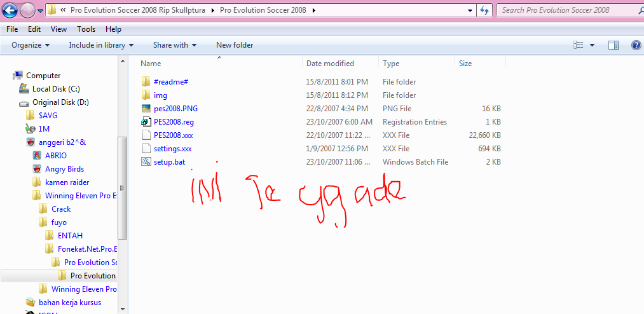
Task: Click the navigation pane scroll down arrow
Action: [x=123, y=309]
